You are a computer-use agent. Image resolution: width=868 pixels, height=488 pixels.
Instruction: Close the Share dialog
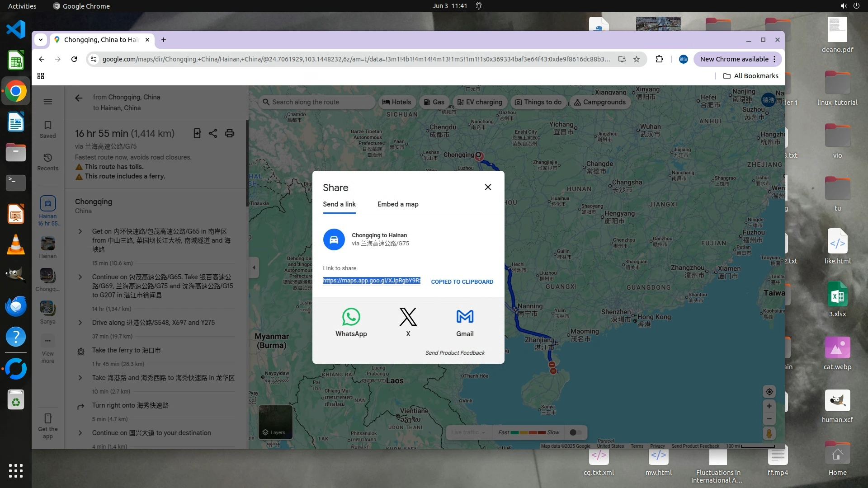pos(488,187)
